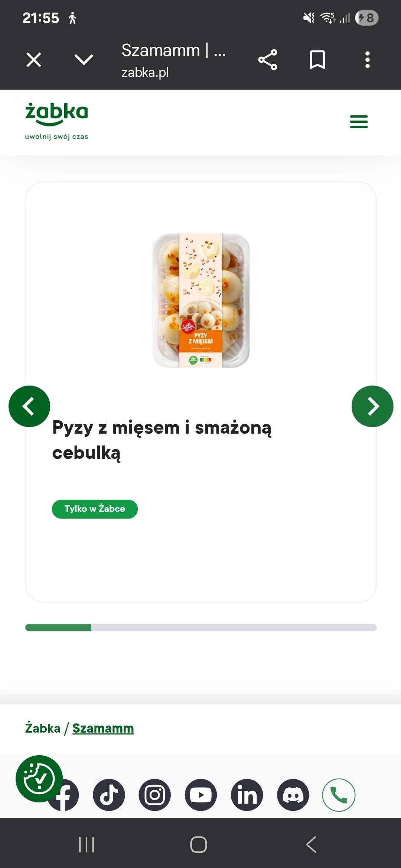Viewport: 401px width, 868px height.
Task: Close the in-app browser tab
Action: pyautogui.click(x=34, y=60)
